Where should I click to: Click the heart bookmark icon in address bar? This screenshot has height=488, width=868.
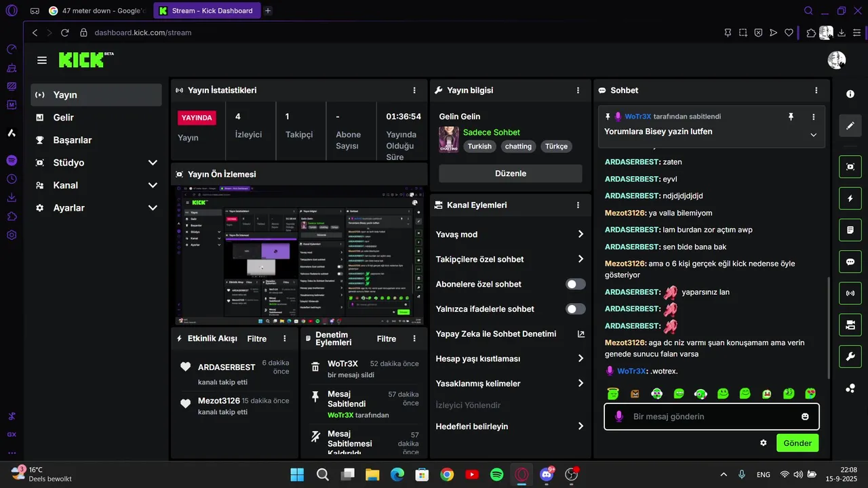click(x=789, y=33)
